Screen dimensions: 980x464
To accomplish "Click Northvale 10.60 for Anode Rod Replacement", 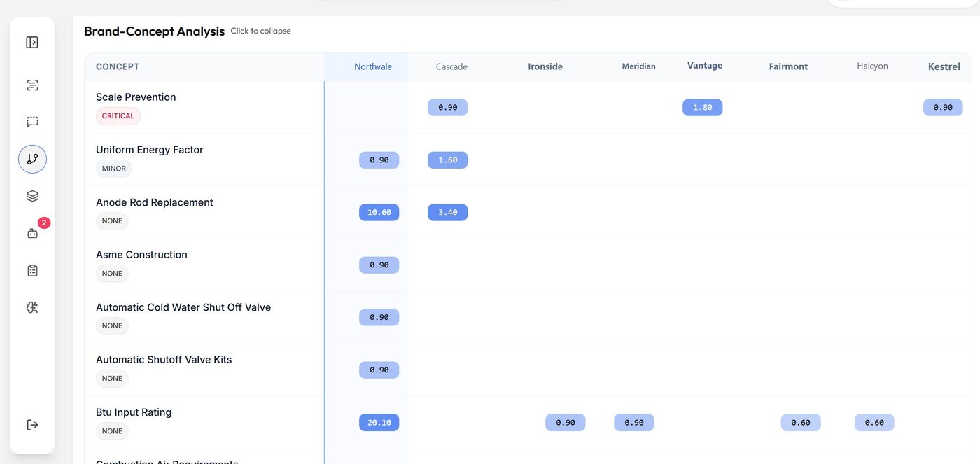I will [x=379, y=213].
